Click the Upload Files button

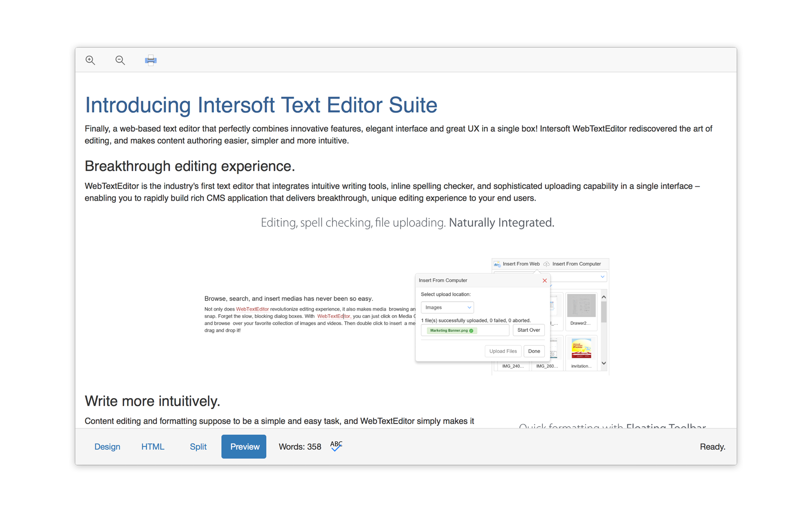pyautogui.click(x=503, y=351)
